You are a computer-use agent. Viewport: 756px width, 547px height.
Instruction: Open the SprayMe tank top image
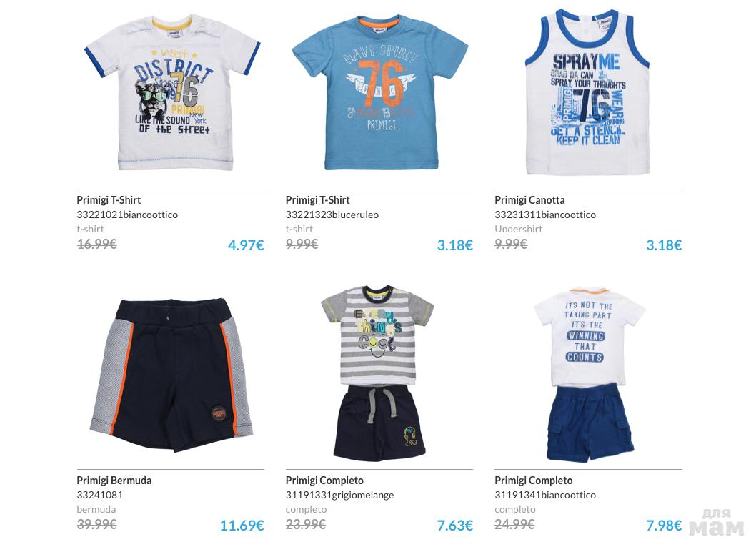pos(588,92)
